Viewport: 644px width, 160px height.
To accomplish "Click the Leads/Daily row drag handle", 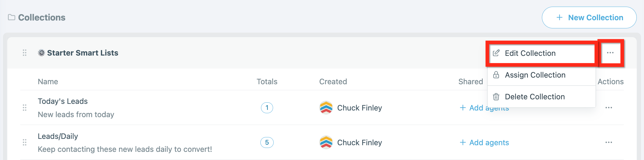I will click(x=24, y=142).
